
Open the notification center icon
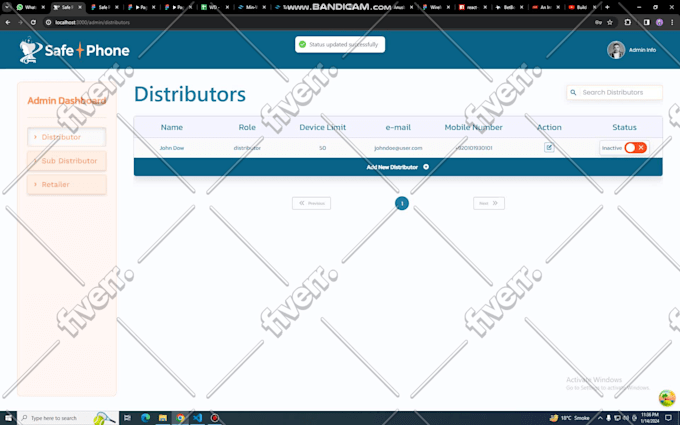point(668,418)
